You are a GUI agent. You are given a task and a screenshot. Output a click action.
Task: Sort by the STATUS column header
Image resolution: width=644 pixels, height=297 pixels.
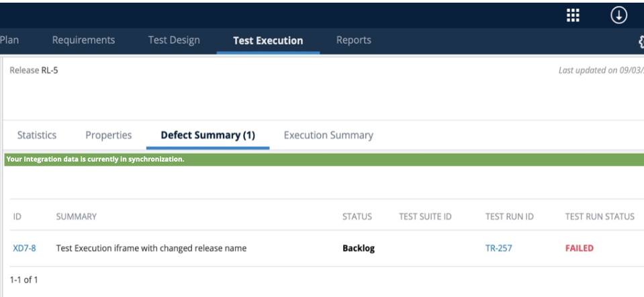(x=357, y=217)
